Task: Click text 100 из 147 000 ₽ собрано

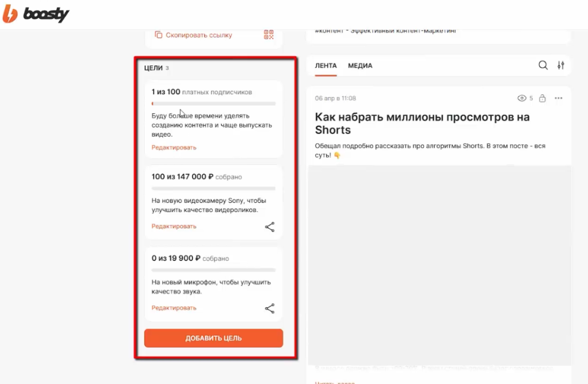Action: 197,177
